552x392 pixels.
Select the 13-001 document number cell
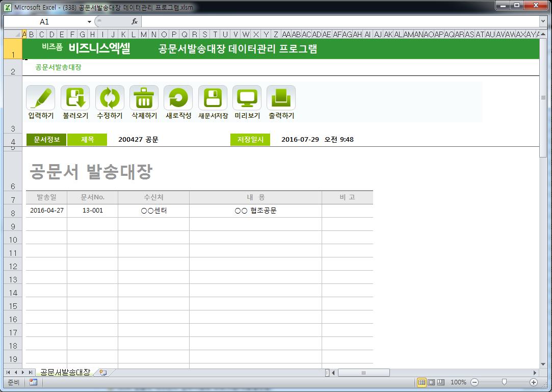(x=93, y=211)
